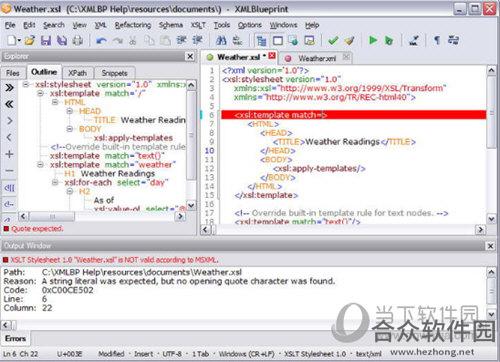
Task: Collapse the HEAD node in the outline
Action: tap(70, 111)
